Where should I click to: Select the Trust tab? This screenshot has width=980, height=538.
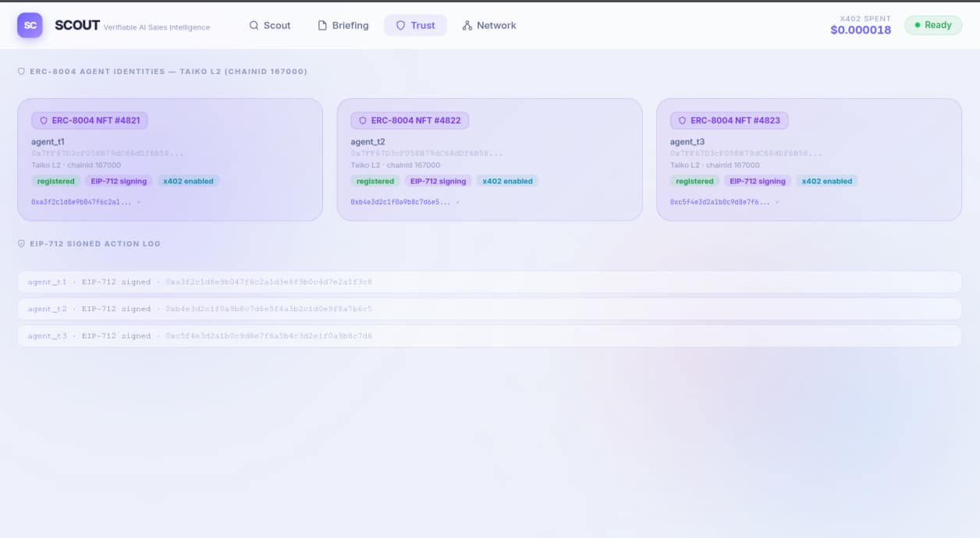[x=415, y=25]
